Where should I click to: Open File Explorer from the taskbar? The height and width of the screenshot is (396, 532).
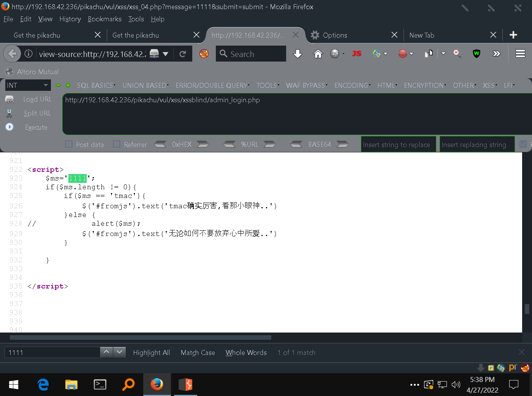(71, 385)
